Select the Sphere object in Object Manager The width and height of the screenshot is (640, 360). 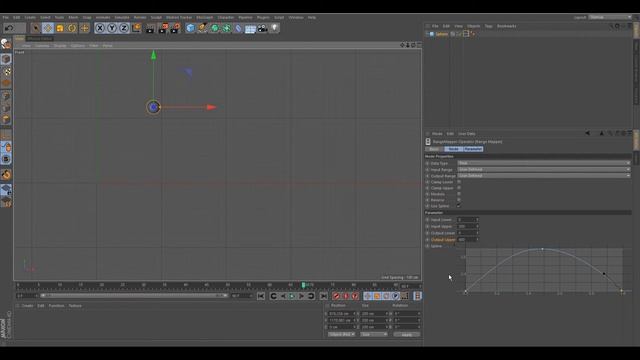tap(441, 34)
